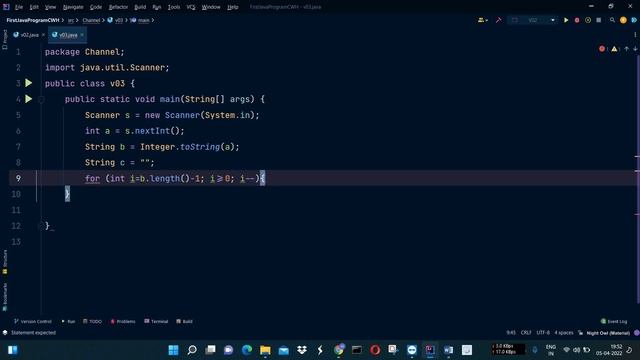The width and height of the screenshot is (640, 360).
Task: Open the Bookmarks tool window sidebar
Action: click(5, 297)
